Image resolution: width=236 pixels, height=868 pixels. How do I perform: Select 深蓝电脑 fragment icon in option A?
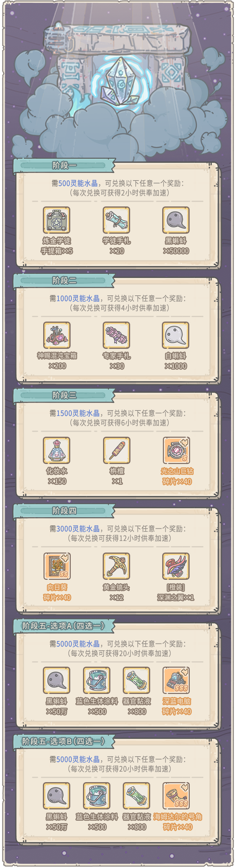(x=176, y=680)
